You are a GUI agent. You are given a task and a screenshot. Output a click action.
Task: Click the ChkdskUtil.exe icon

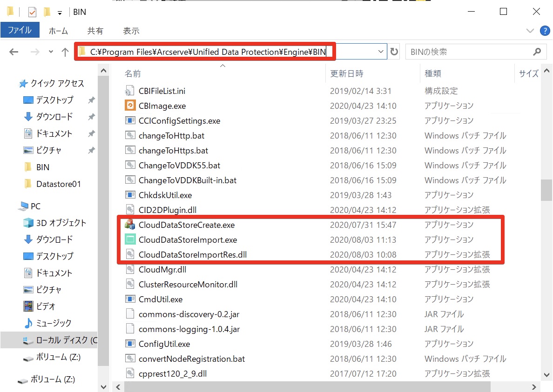point(130,195)
